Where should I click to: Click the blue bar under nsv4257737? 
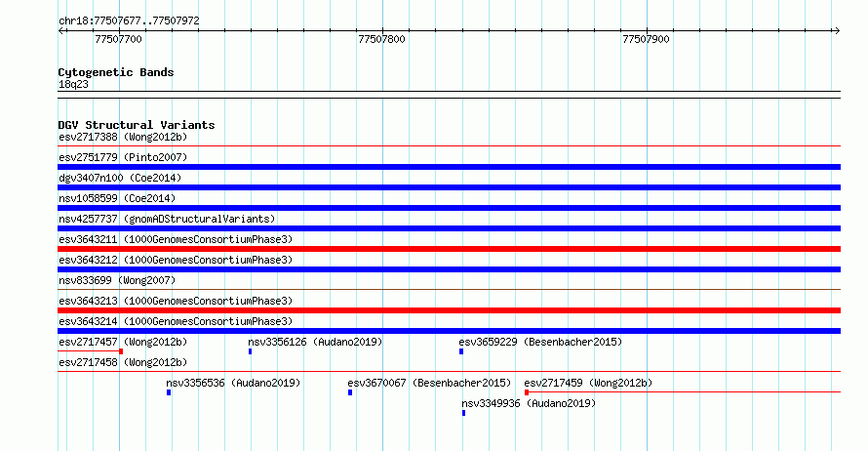click(x=449, y=228)
